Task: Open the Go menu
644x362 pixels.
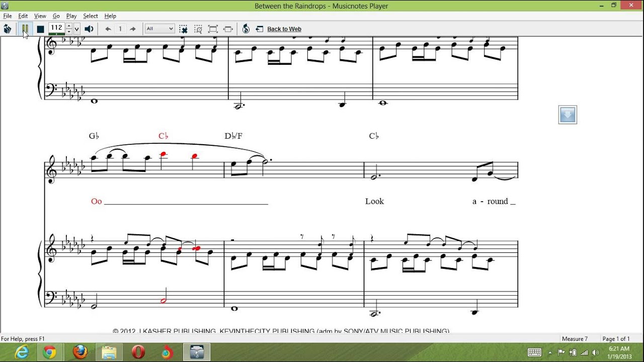Action: (x=56, y=16)
